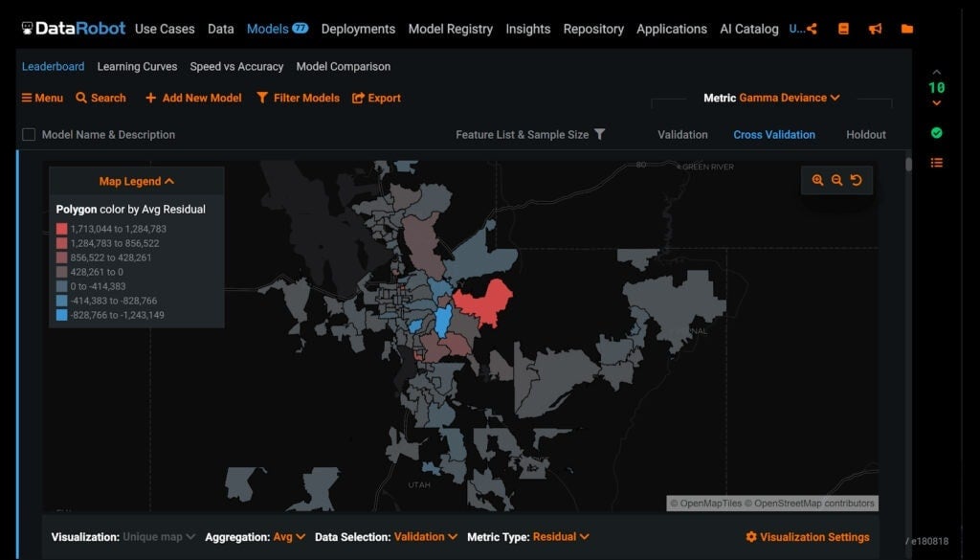The image size is (980, 560).
Task: Open the documentation book icon
Action: (x=843, y=29)
